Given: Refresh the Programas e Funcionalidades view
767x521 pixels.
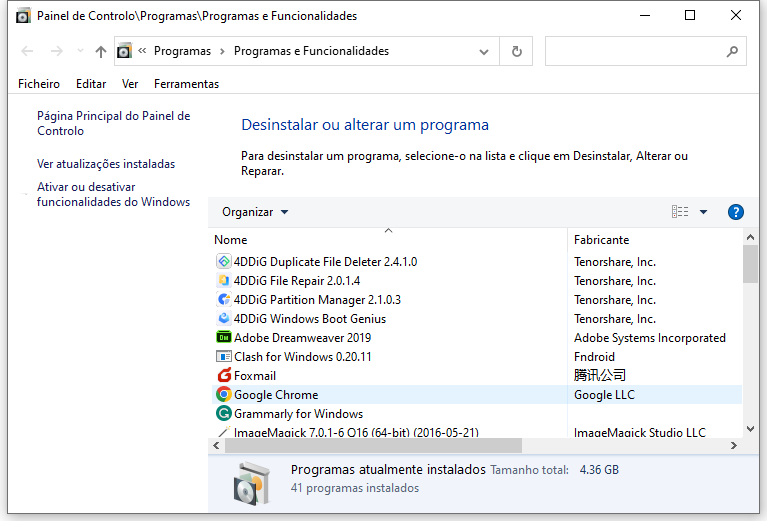Looking at the screenshot, I should coord(517,51).
